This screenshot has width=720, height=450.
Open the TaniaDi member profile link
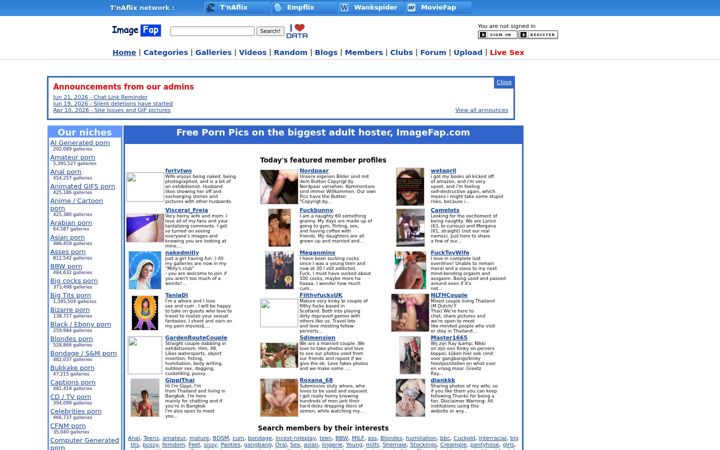pos(177,295)
